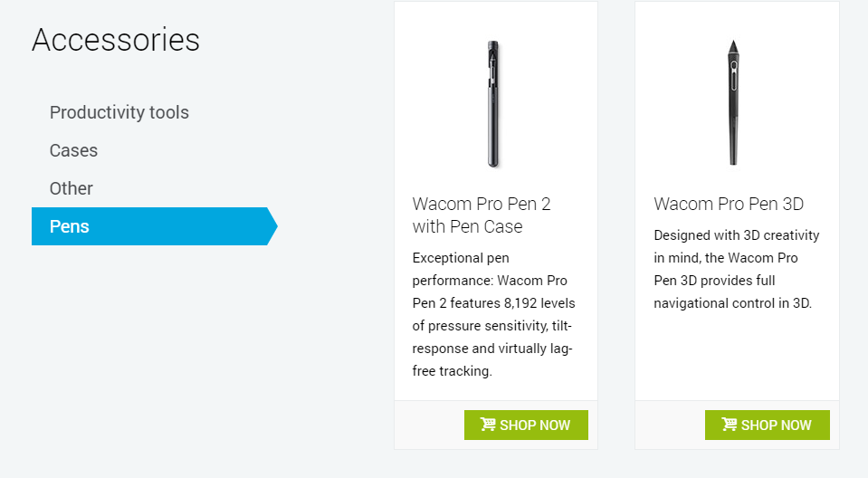This screenshot has width=868, height=478.
Task: Select the highlighted Pens category
Action: 70,226
